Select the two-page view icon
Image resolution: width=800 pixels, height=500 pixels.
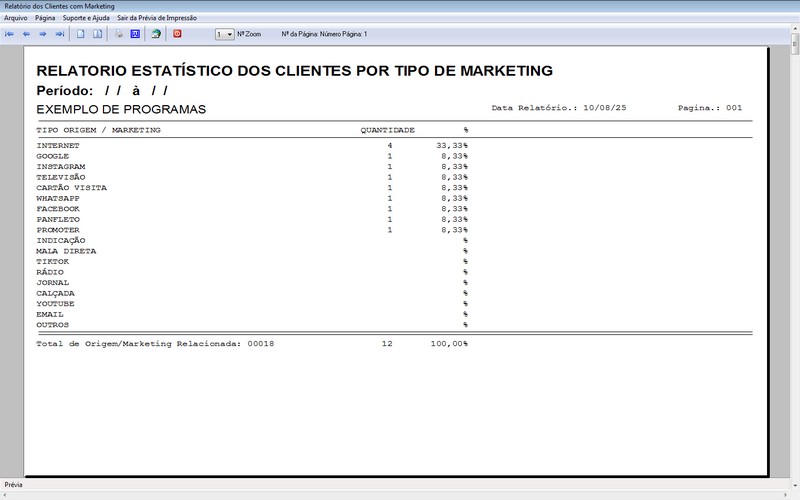click(97, 34)
